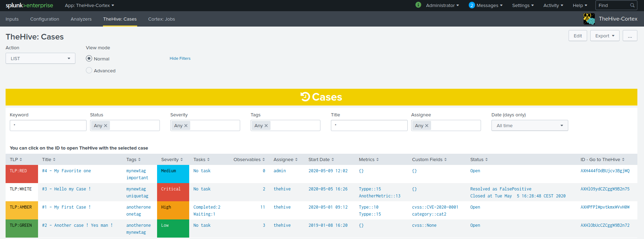Viewport: 644px width, 239px height.
Task: Expand the Activity menu
Action: (553, 5)
